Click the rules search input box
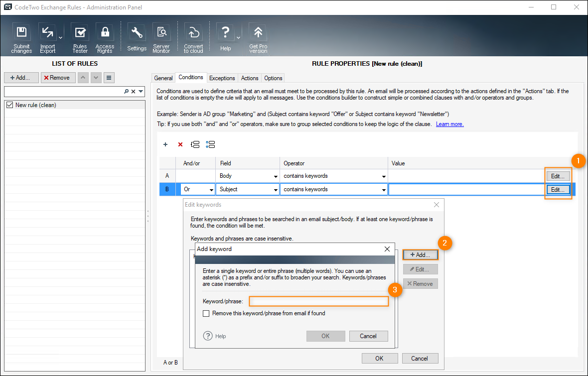This screenshot has width=588, height=376. [x=64, y=92]
